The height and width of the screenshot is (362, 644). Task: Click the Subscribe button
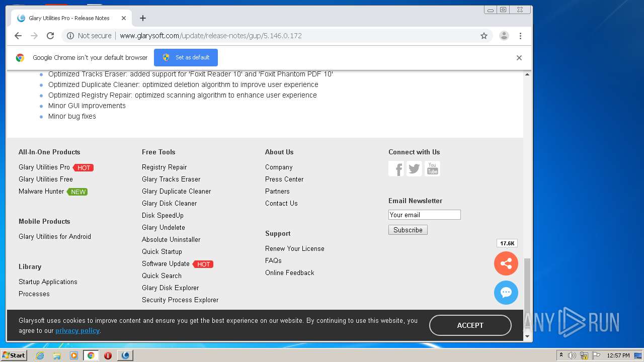[408, 230]
